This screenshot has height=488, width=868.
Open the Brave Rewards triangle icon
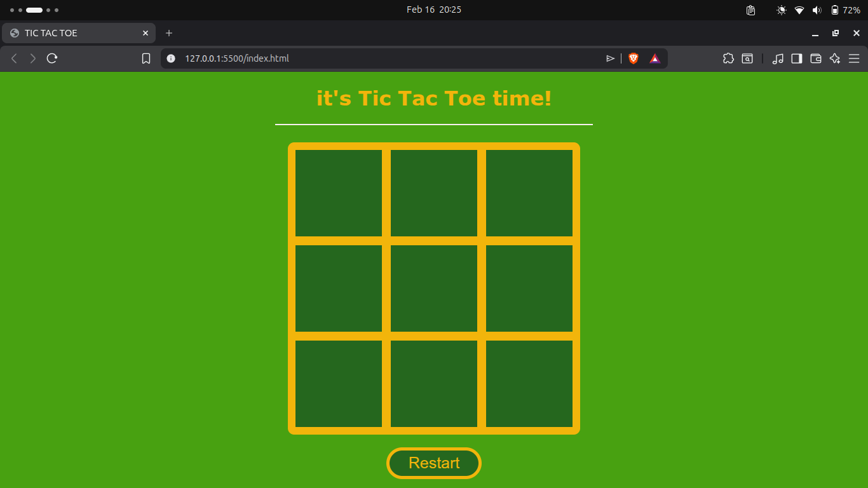point(654,58)
